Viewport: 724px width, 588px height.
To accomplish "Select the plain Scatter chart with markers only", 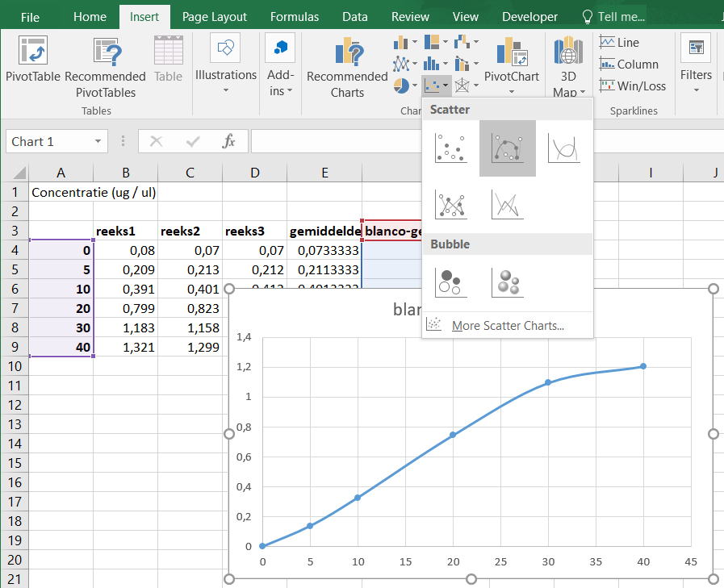I will (x=450, y=148).
